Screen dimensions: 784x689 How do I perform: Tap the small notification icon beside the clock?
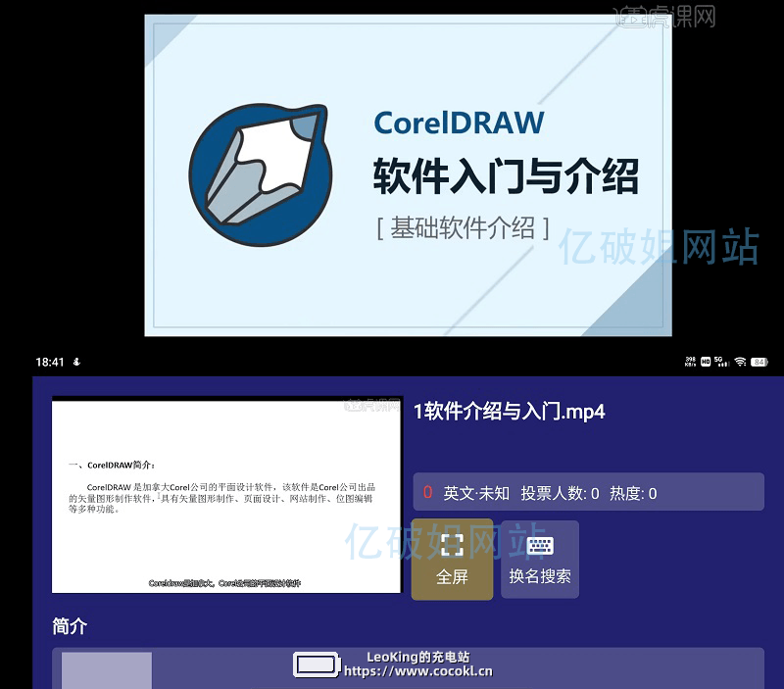[76, 362]
